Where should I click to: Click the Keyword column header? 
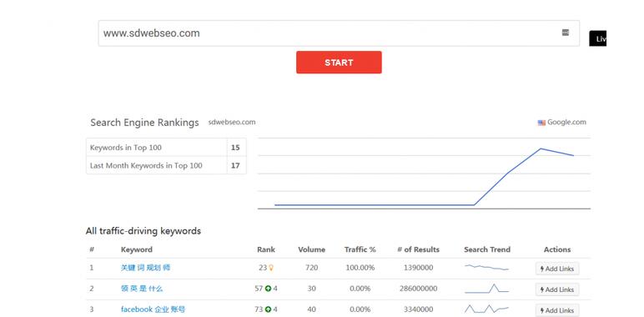136,249
